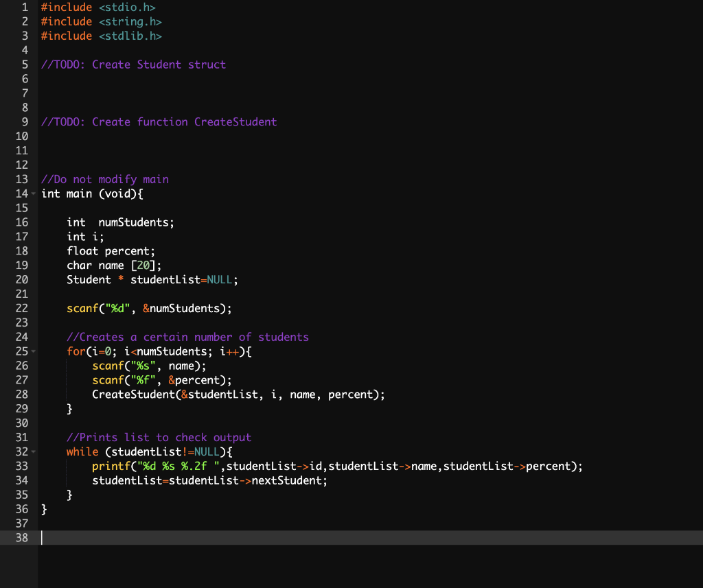Click the "Student * studentList=NULL;" line
This screenshot has height=588, width=703.
tap(152, 280)
